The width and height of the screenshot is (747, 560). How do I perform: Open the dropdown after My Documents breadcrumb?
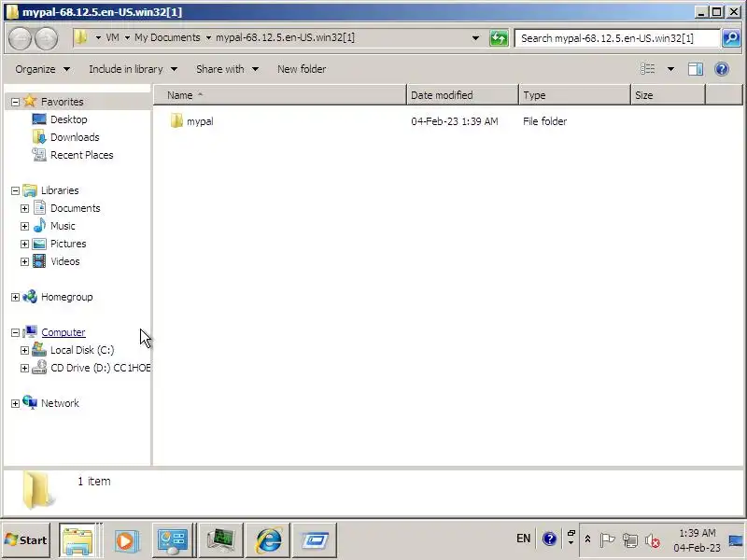pyautogui.click(x=208, y=38)
